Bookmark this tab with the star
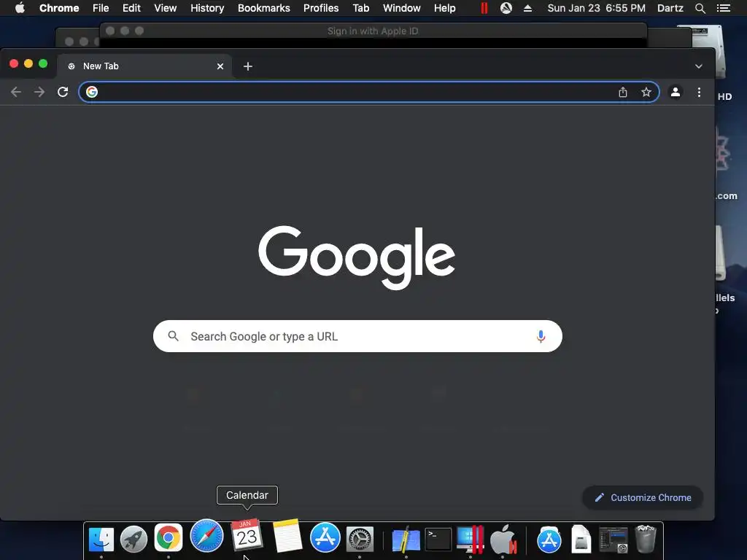This screenshot has width=747, height=560. point(646,92)
